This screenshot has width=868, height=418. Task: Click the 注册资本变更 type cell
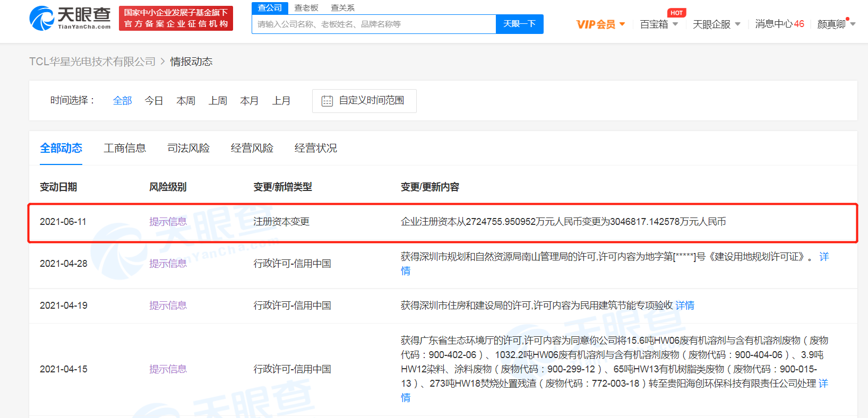[281, 222]
